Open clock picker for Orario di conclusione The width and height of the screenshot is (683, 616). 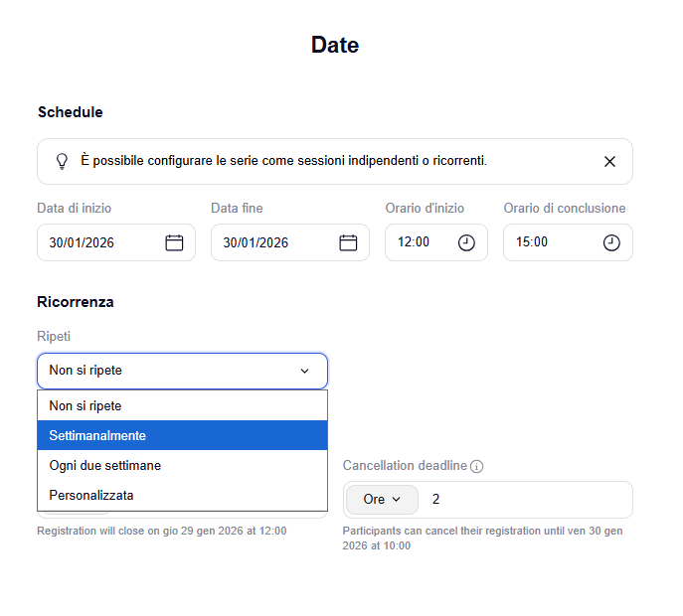(611, 242)
